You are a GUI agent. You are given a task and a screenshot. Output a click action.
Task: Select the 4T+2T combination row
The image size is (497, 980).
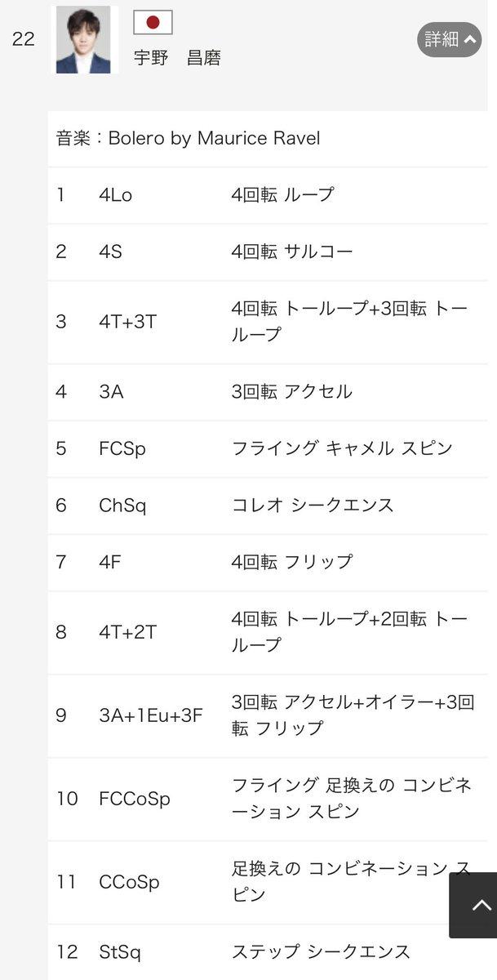click(268, 632)
